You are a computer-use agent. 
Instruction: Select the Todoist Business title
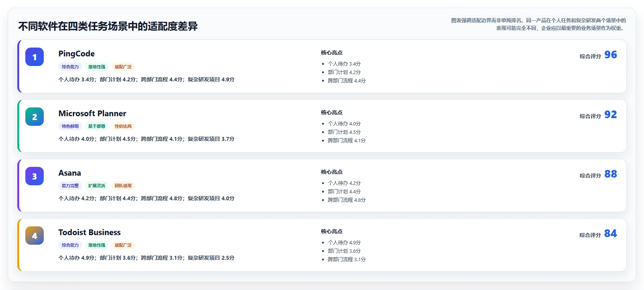pos(89,232)
